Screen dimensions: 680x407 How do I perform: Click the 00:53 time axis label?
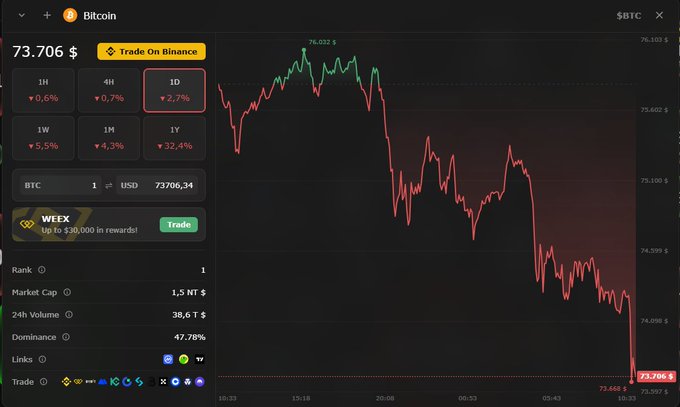point(468,398)
